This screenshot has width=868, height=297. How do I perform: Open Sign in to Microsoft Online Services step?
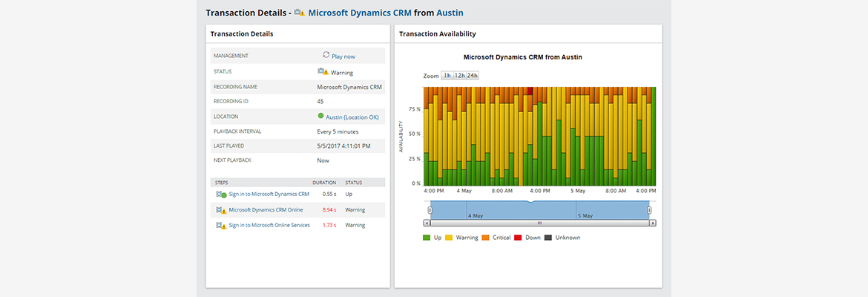point(269,226)
